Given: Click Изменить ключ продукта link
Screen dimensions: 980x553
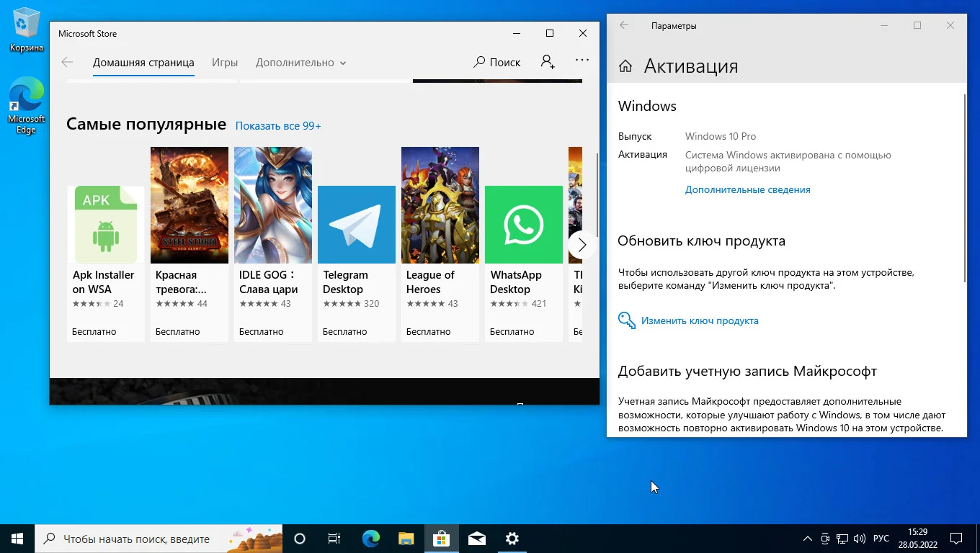Looking at the screenshot, I should 699,321.
